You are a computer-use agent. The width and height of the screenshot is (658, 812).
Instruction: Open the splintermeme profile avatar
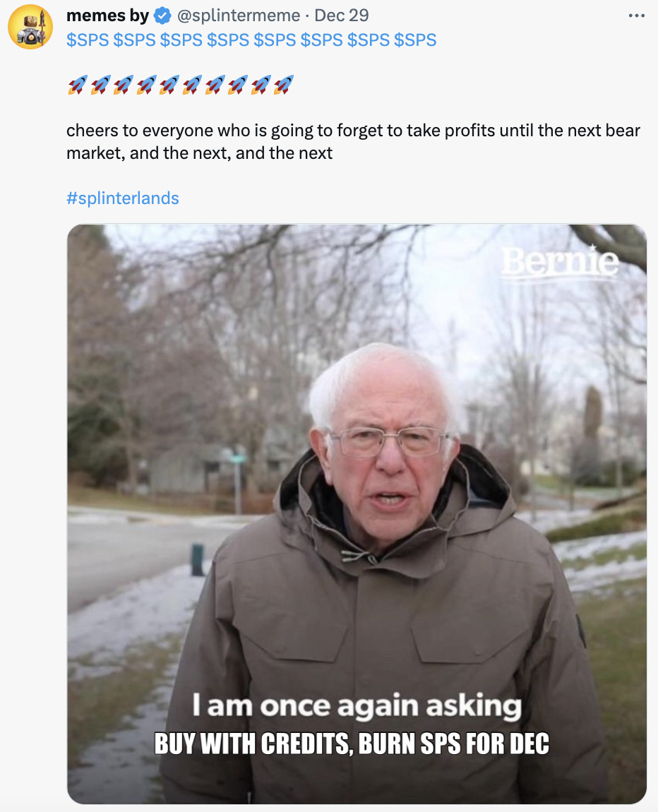point(30,27)
